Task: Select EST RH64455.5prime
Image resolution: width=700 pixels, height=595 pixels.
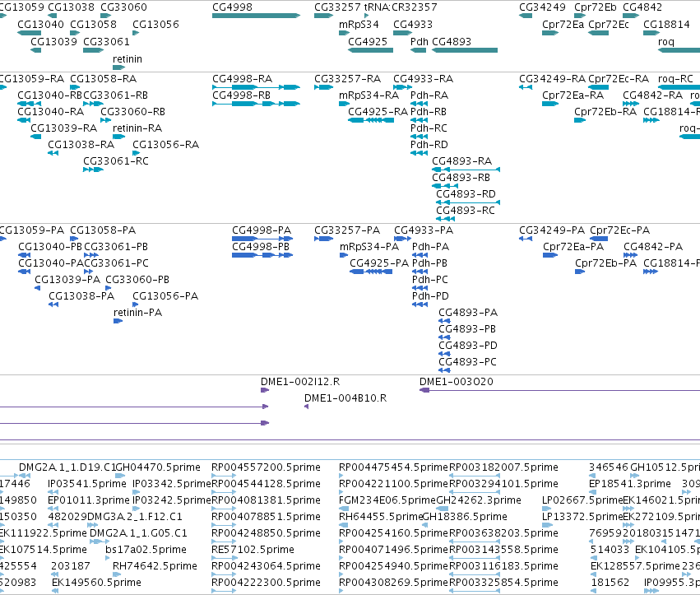Action: click(381, 517)
